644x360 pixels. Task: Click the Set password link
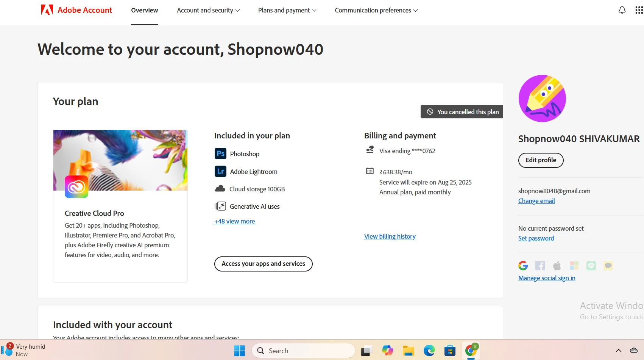coord(536,238)
